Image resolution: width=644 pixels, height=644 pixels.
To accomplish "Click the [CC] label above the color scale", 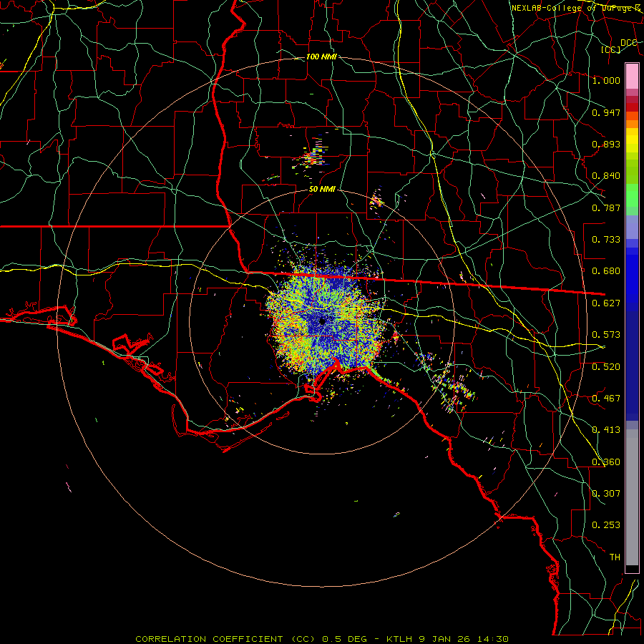I will point(611,49).
